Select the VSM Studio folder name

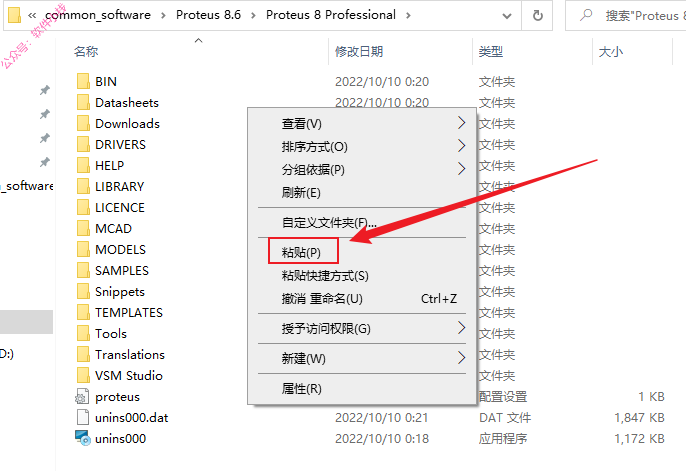(x=129, y=375)
